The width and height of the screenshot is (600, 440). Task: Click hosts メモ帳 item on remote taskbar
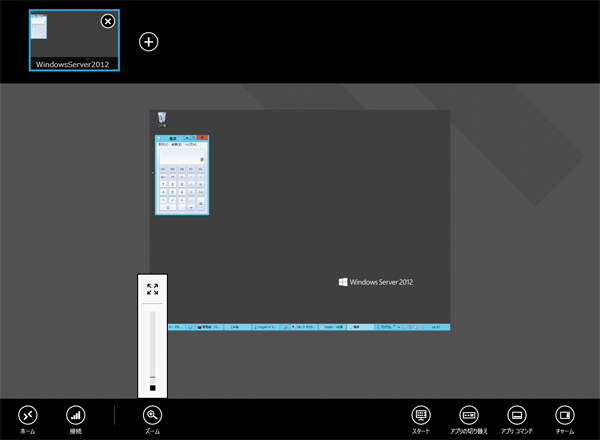pyautogui.click(x=333, y=327)
